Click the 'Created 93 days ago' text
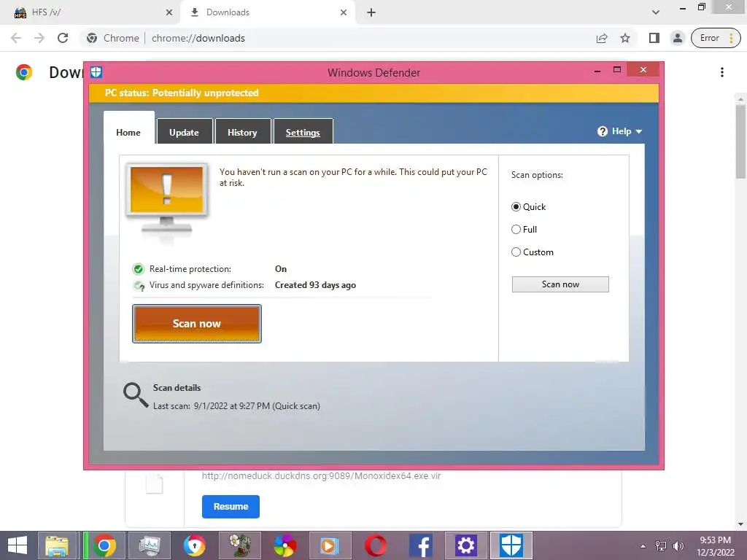 [x=315, y=285]
